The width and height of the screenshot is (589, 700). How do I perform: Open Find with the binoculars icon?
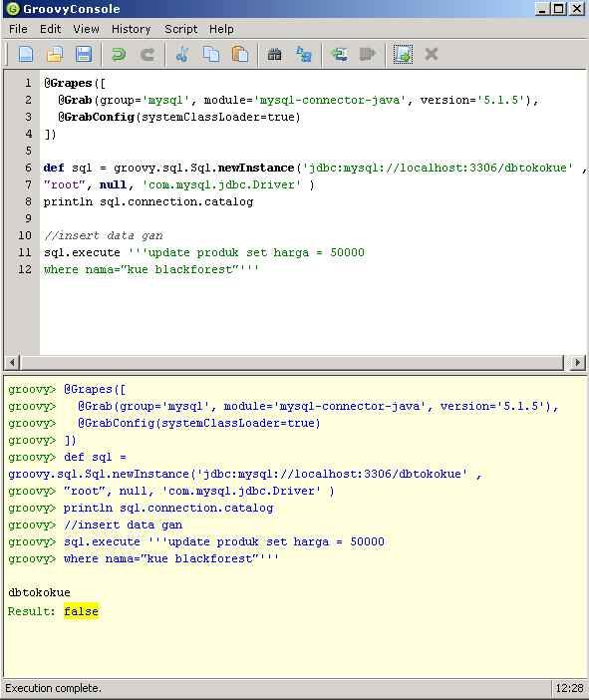click(274, 55)
